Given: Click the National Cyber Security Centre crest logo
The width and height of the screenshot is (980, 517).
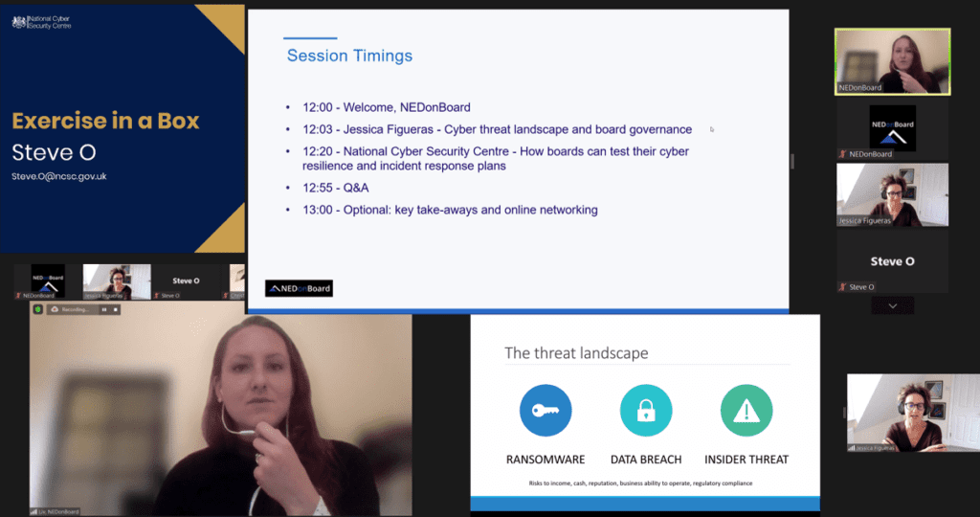Looking at the screenshot, I should click(x=40, y=23).
